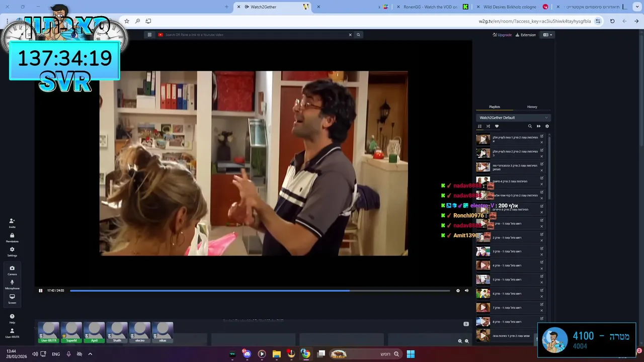This screenshot has width=644, height=362.
Task: Select the Shalih participant tile
Action: [117, 333]
